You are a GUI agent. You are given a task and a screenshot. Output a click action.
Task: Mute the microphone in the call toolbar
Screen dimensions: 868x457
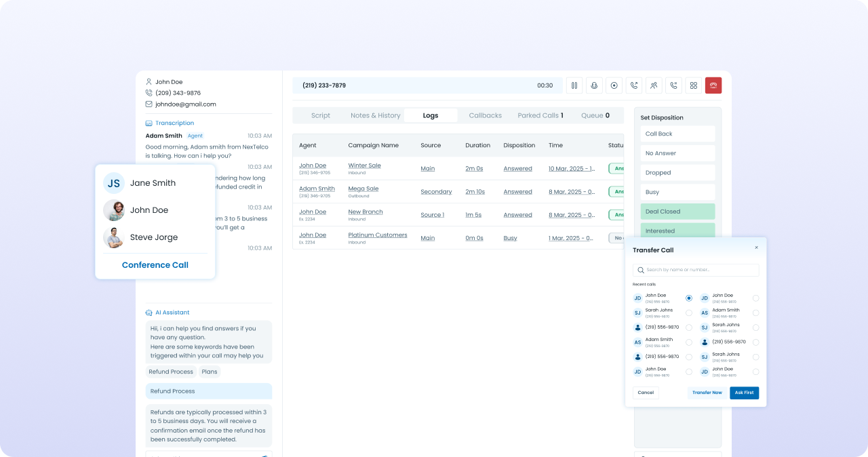tap(594, 85)
